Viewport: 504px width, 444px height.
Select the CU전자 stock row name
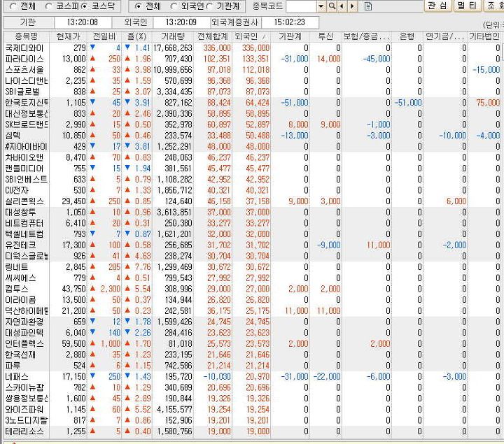17,190
